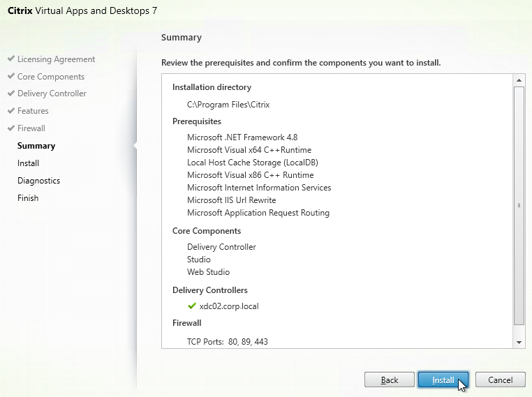The image size is (532, 397).
Task: Click the Delivery Controller step checkmark
Action: [11, 93]
